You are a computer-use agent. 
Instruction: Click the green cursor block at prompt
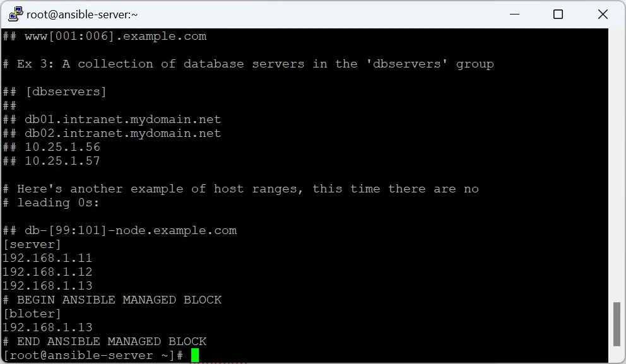(x=195, y=355)
